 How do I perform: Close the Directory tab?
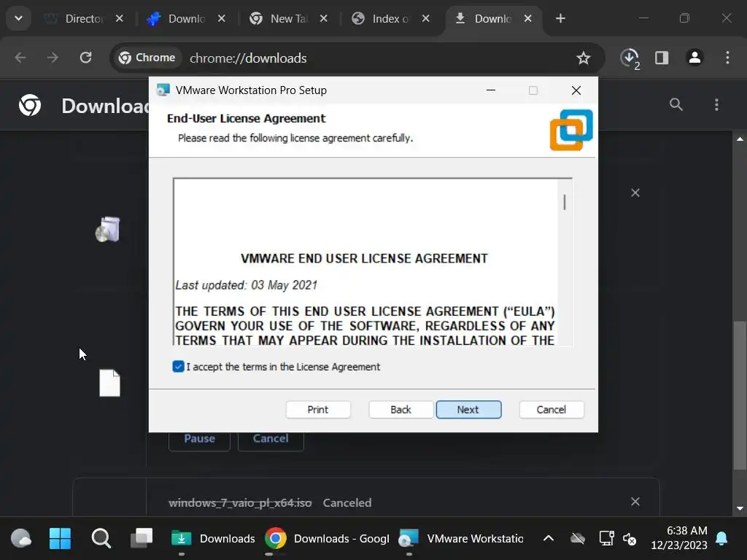pos(119,18)
